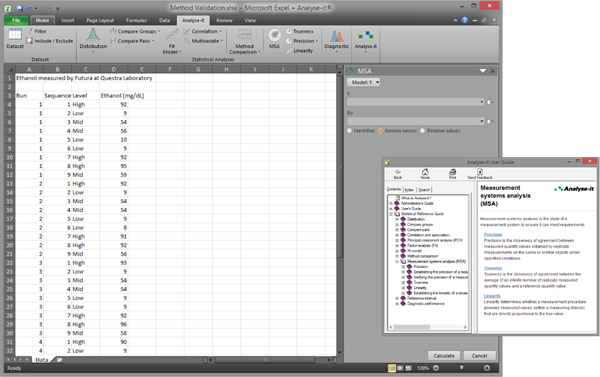The image size is (600, 377).
Task: Close the MSA task pane
Action: point(492,71)
